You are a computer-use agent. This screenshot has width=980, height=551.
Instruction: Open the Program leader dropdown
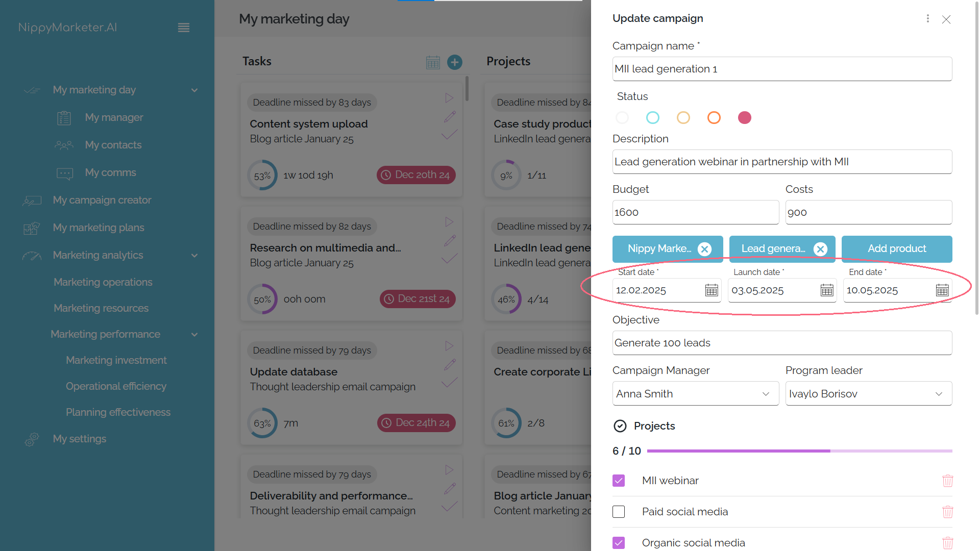[869, 394]
